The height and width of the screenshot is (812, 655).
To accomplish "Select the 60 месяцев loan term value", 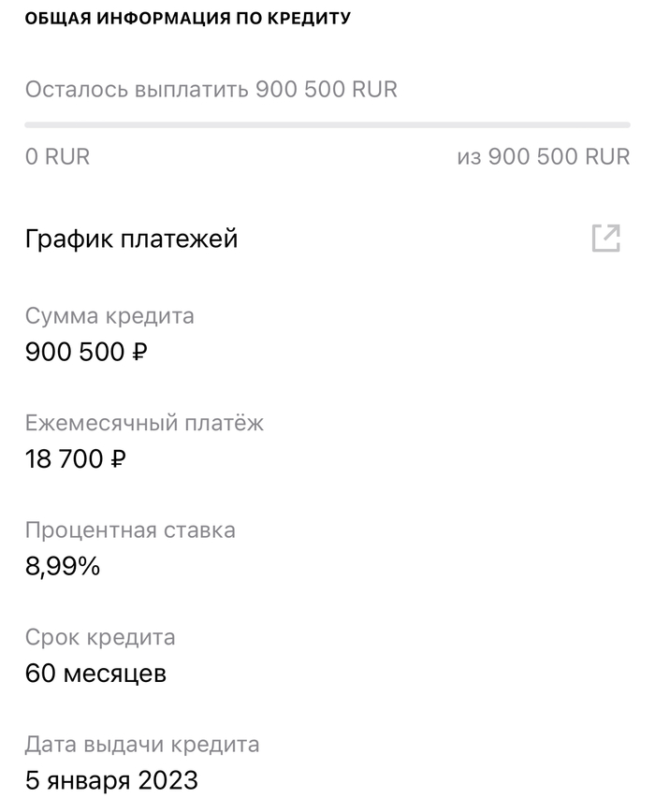I will [95, 674].
